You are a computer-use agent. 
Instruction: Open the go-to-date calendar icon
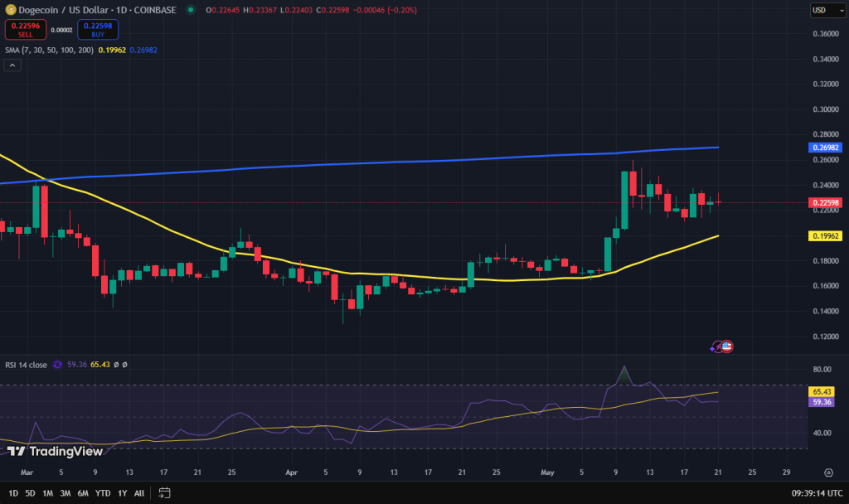coord(165,492)
